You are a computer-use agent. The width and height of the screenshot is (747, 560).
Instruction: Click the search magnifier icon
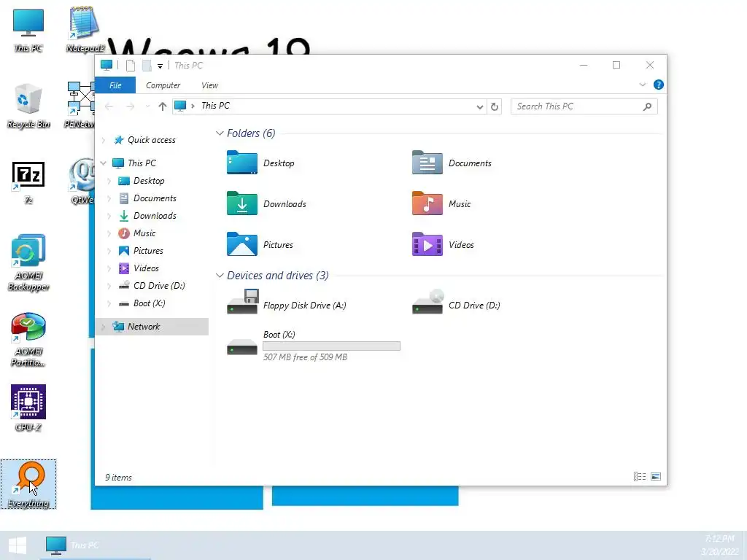point(647,106)
